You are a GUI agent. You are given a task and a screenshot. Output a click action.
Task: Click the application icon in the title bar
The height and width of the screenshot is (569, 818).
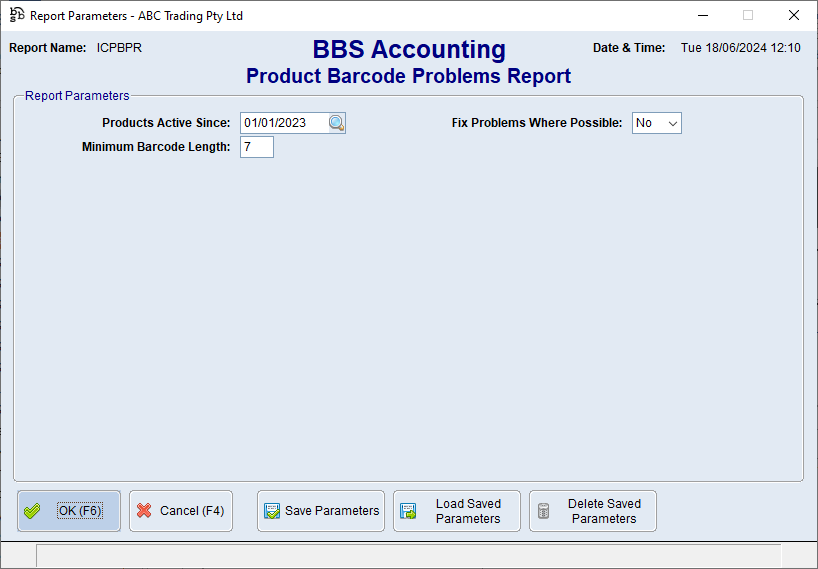pyautogui.click(x=16, y=15)
